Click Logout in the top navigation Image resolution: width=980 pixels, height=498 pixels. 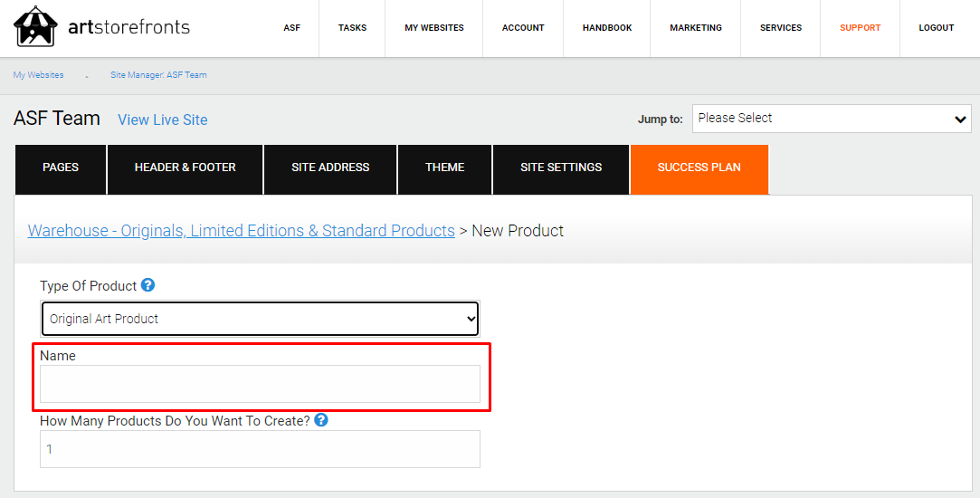click(x=937, y=28)
